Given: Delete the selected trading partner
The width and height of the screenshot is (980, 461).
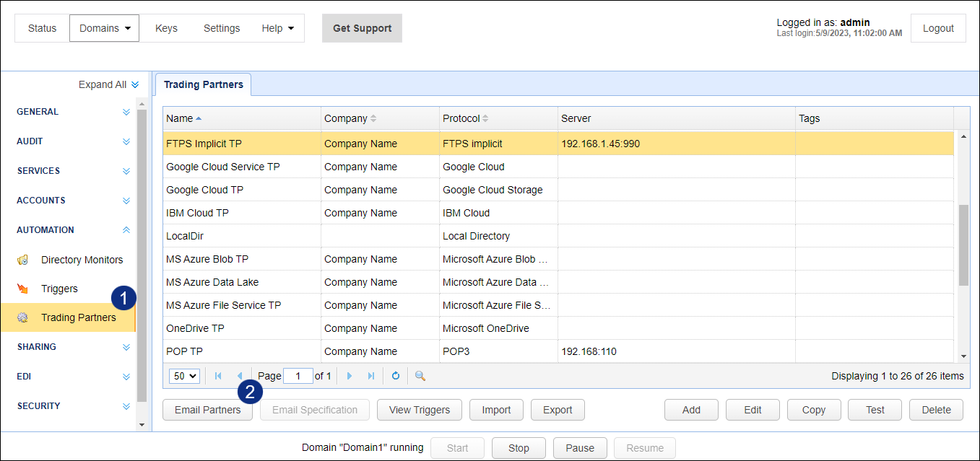Looking at the screenshot, I should click(936, 410).
